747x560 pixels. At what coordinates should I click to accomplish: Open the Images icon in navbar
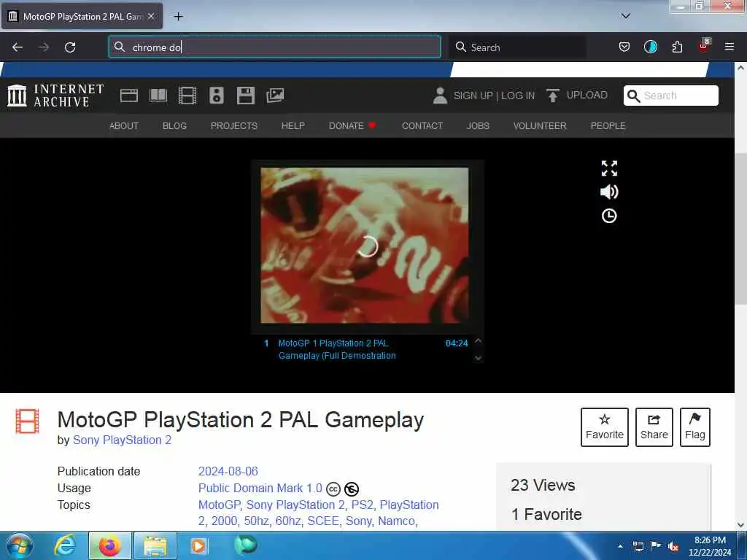pos(275,96)
